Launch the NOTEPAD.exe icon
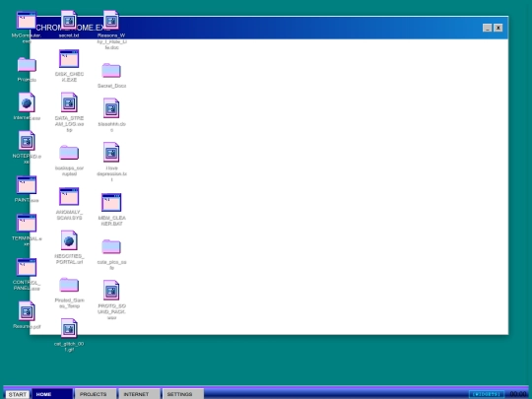The height and width of the screenshot is (399, 532). pos(27,141)
